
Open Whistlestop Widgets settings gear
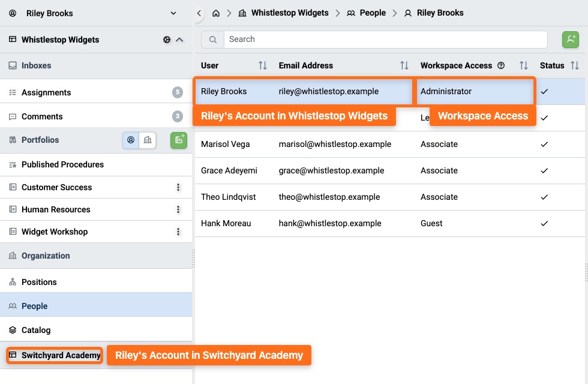tap(167, 40)
